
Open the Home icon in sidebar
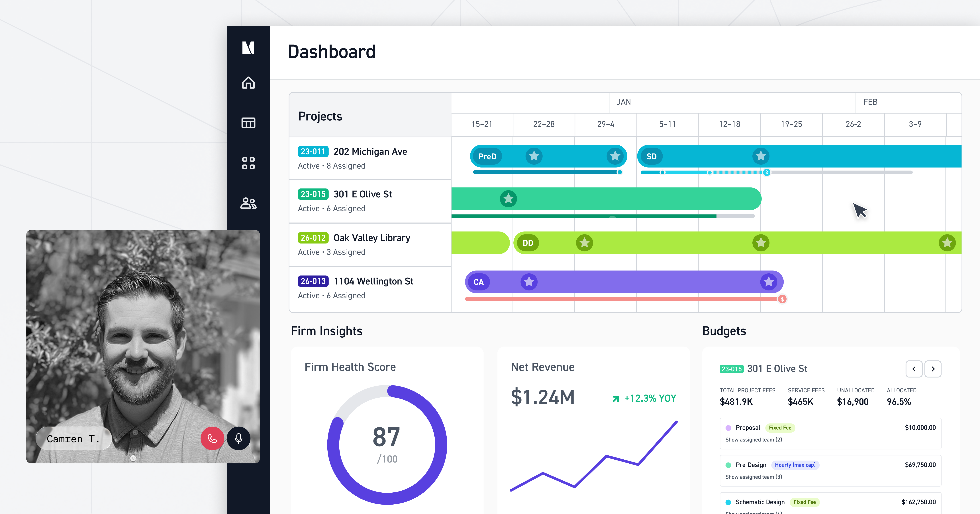[248, 82]
